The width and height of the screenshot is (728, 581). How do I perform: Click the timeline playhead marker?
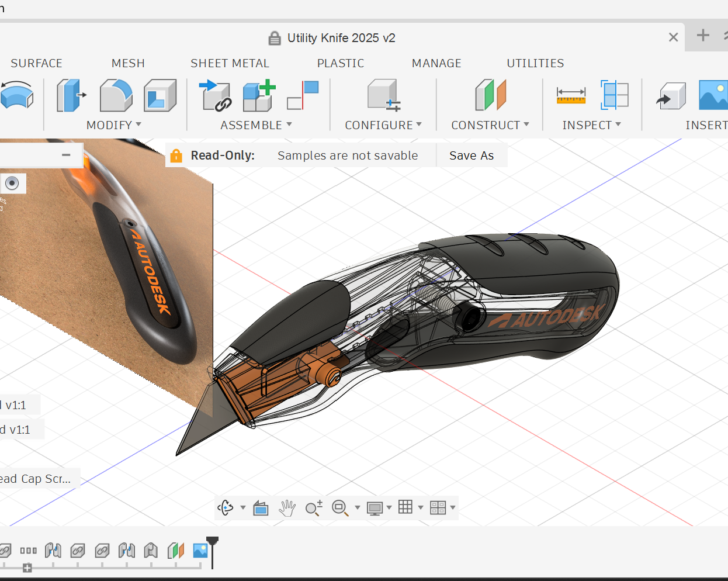[x=213, y=552]
